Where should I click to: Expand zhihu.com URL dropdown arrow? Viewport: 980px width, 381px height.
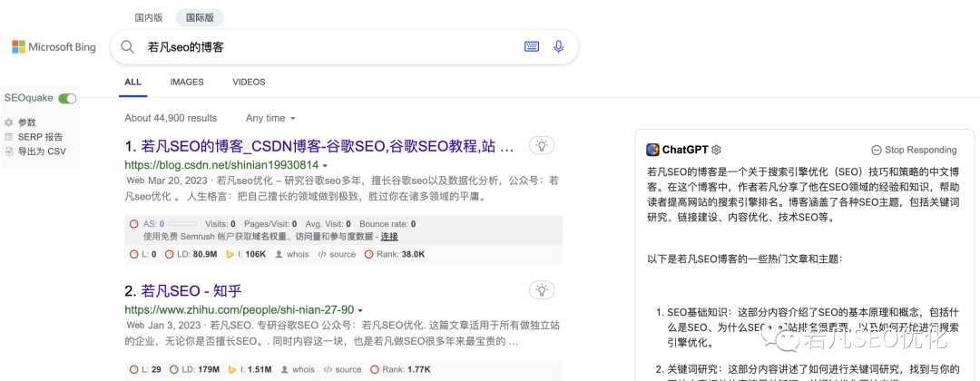click(360, 310)
